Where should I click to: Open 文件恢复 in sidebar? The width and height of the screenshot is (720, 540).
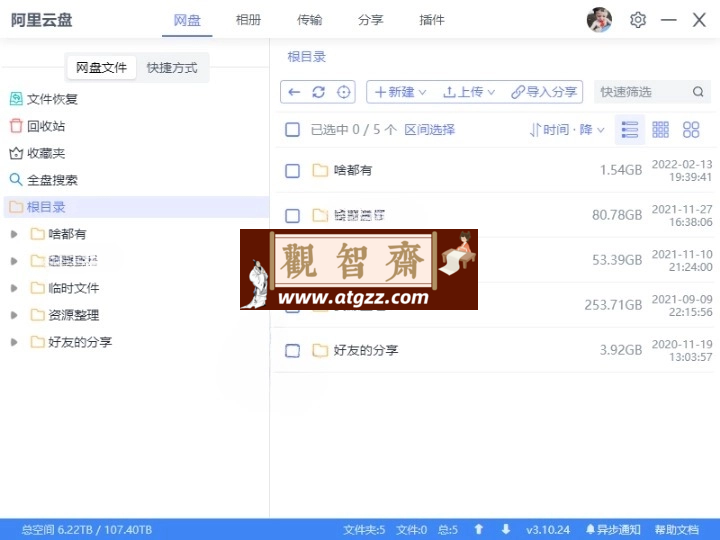(44, 99)
